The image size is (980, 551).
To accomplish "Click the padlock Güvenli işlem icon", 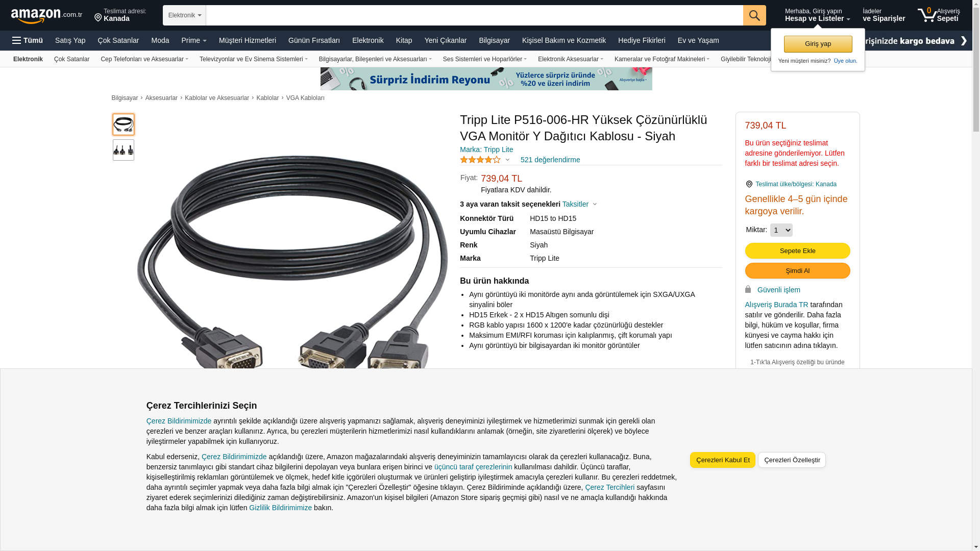I will (748, 289).
